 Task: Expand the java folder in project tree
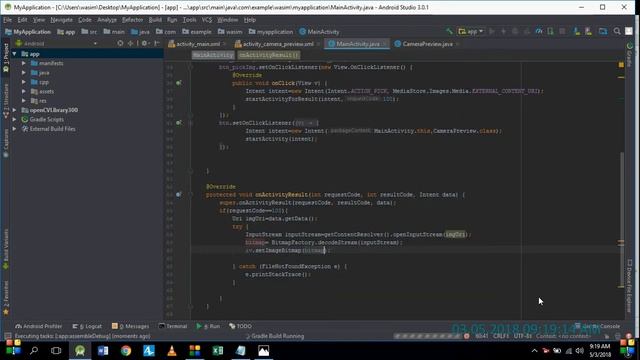point(24,73)
